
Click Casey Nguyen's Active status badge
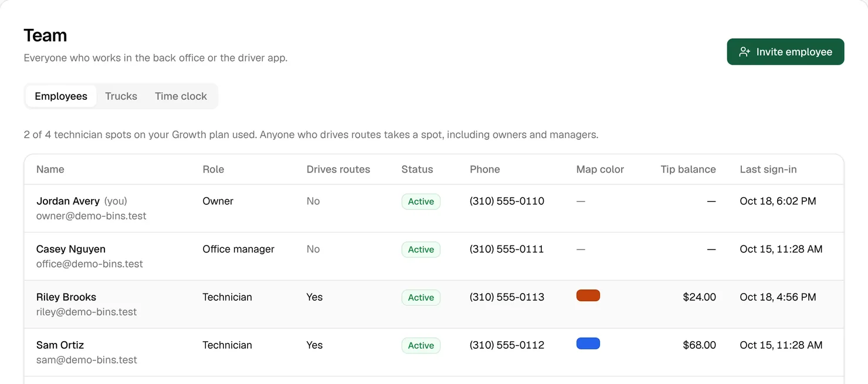click(x=421, y=250)
